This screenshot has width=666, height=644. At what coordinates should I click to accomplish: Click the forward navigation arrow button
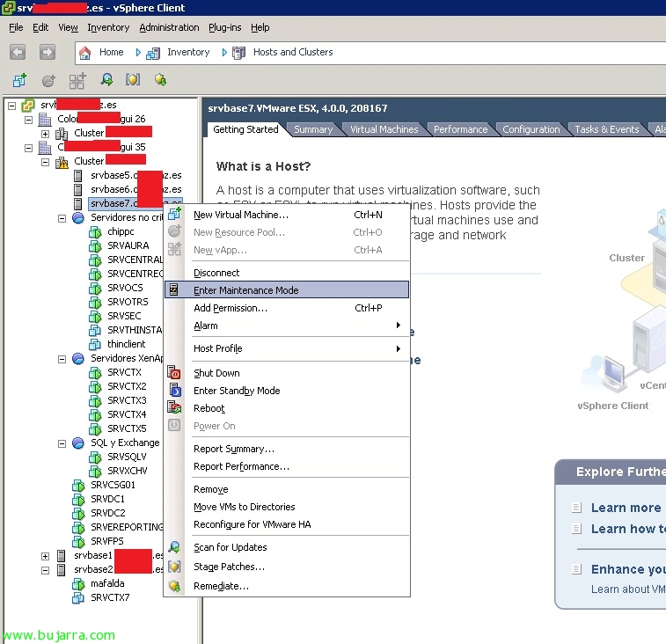tap(48, 52)
